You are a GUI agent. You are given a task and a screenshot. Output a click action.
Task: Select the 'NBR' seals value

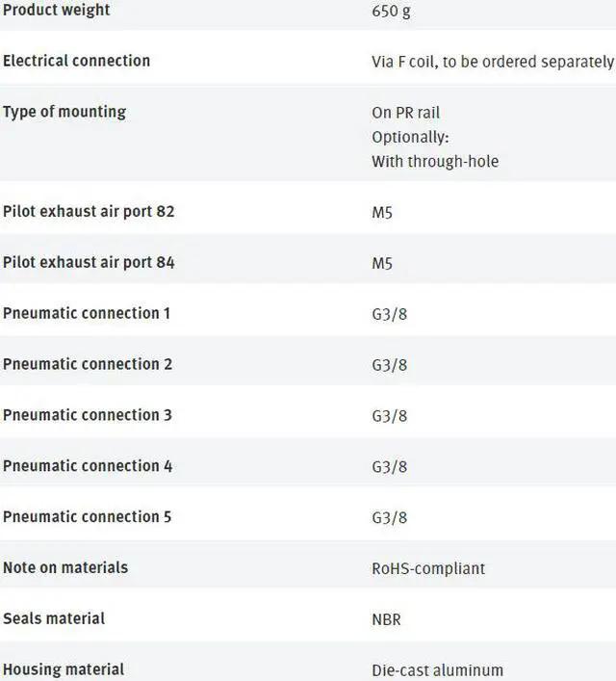click(x=386, y=619)
